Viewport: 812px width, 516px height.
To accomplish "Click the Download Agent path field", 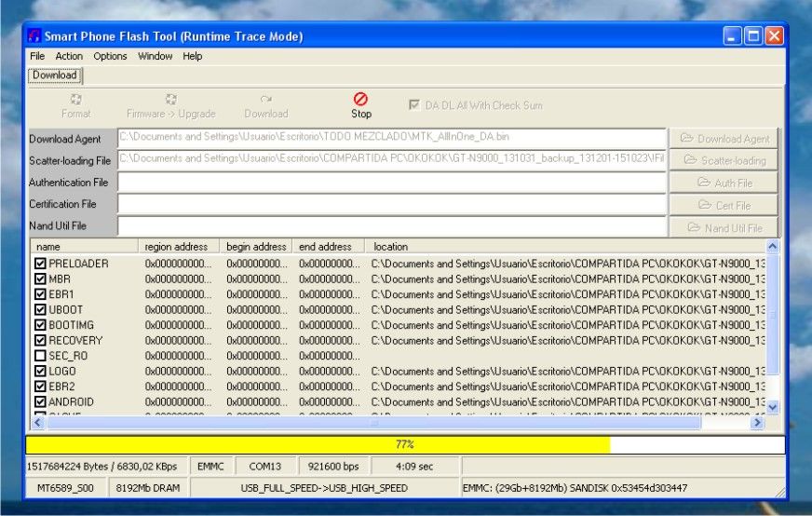I will coord(391,137).
